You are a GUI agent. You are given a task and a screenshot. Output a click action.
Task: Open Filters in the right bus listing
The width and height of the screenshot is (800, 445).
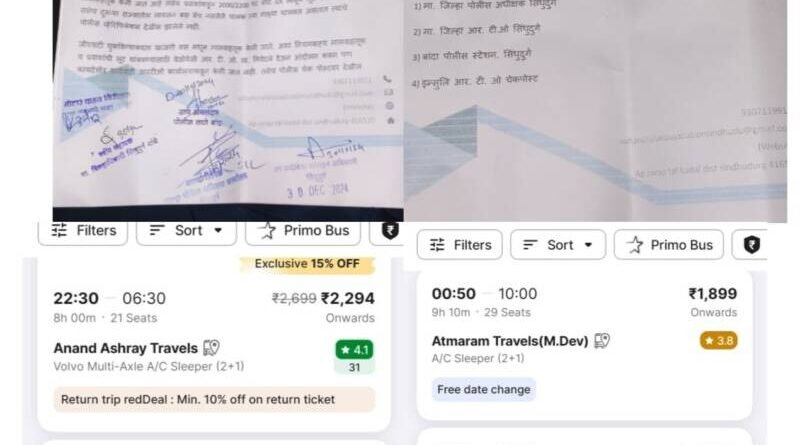tap(460, 245)
